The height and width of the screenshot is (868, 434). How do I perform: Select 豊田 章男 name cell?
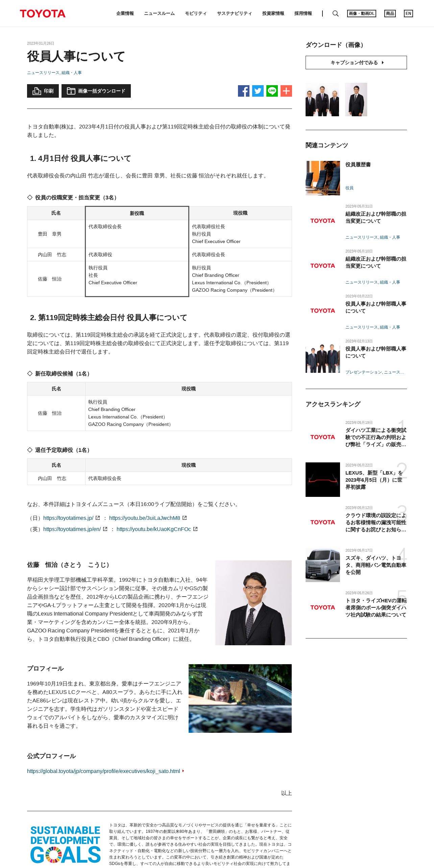(x=56, y=234)
